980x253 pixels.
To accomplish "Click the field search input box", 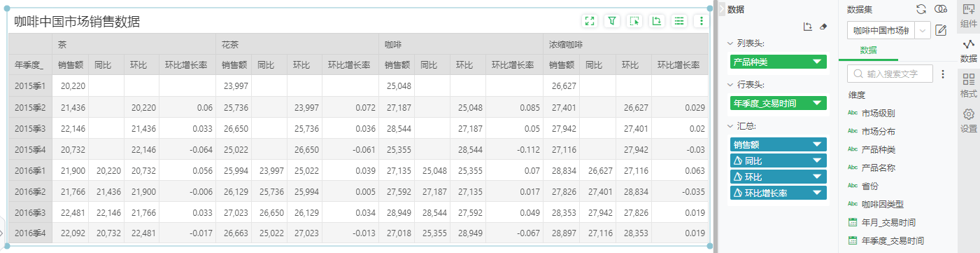I will (890, 74).
